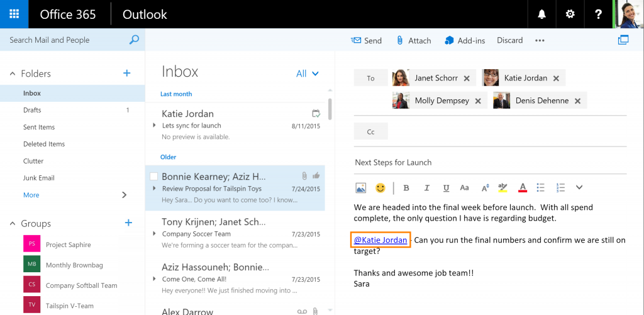Viewport: 644px width, 315px height.
Task: Expand more formatting options chevron
Action: coord(579,187)
